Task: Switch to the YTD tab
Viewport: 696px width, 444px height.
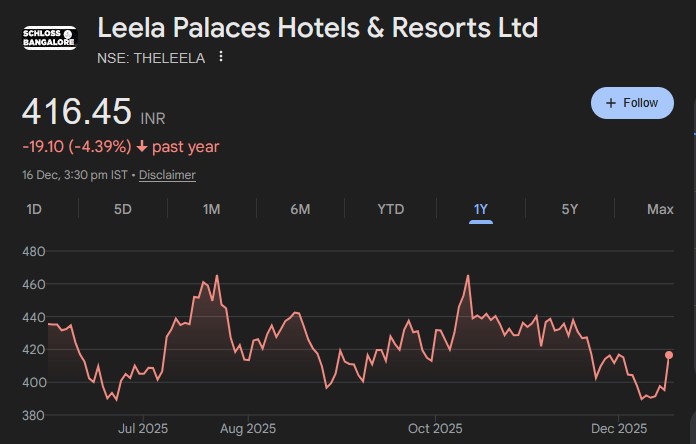Action: [x=390, y=209]
